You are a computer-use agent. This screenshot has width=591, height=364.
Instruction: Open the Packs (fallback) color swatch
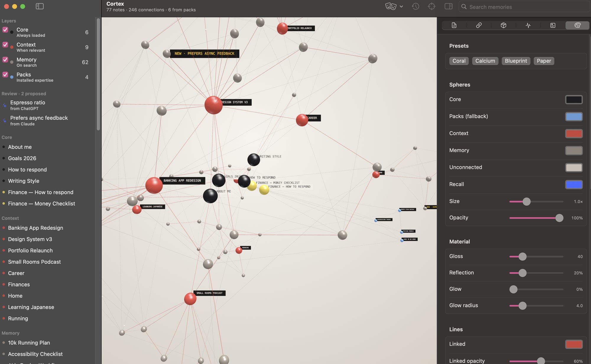(574, 117)
